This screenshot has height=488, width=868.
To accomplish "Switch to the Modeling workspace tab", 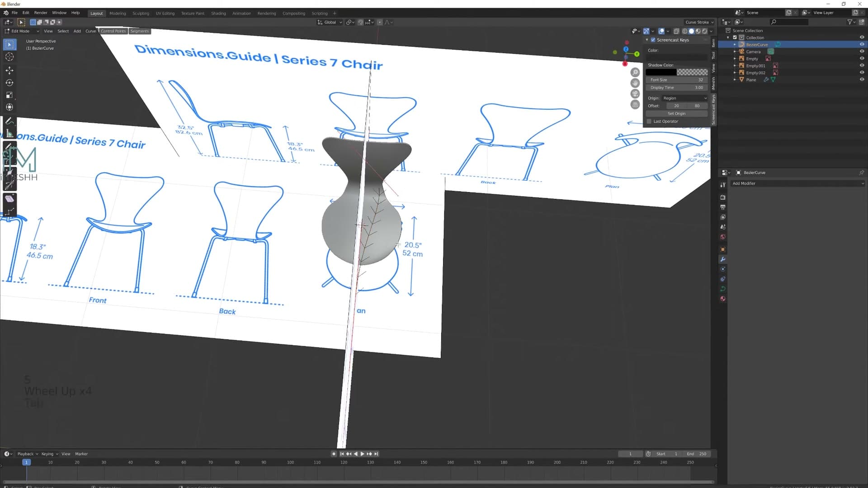I will 118,13.
